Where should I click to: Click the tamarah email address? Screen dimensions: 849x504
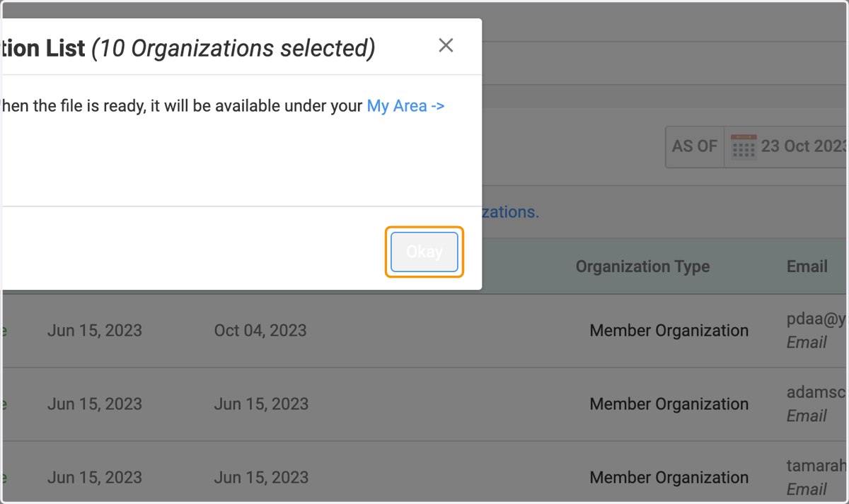point(817,467)
